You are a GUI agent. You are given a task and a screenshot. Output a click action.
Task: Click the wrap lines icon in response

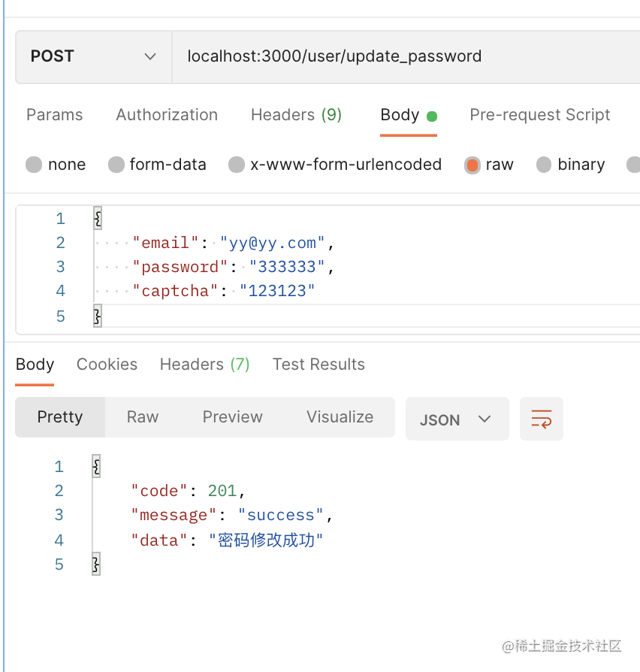tap(541, 419)
